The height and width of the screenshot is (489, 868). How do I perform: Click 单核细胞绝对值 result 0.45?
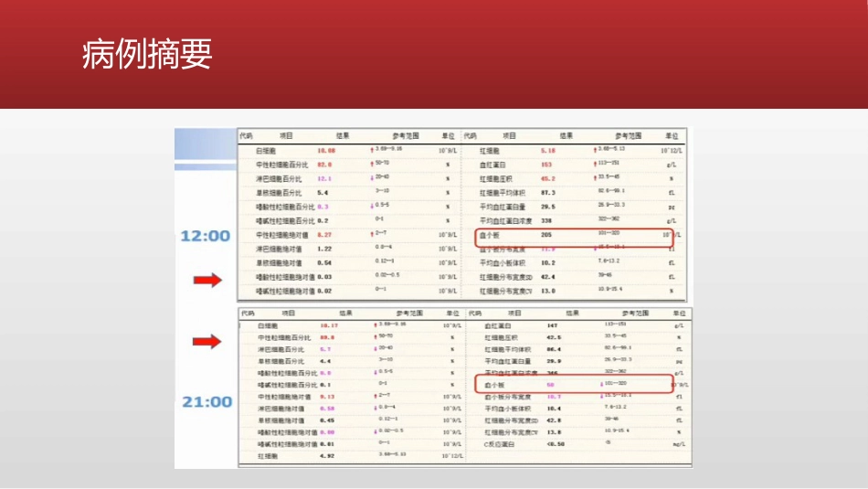pyautogui.click(x=327, y=420)
